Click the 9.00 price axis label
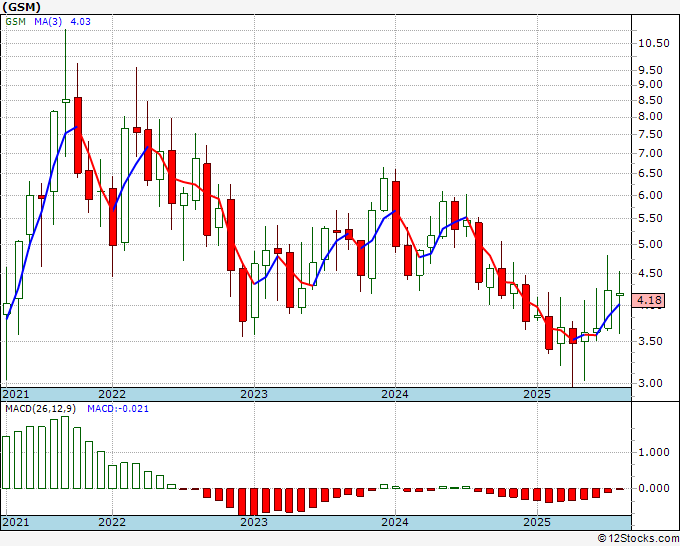 coord(650,84)
